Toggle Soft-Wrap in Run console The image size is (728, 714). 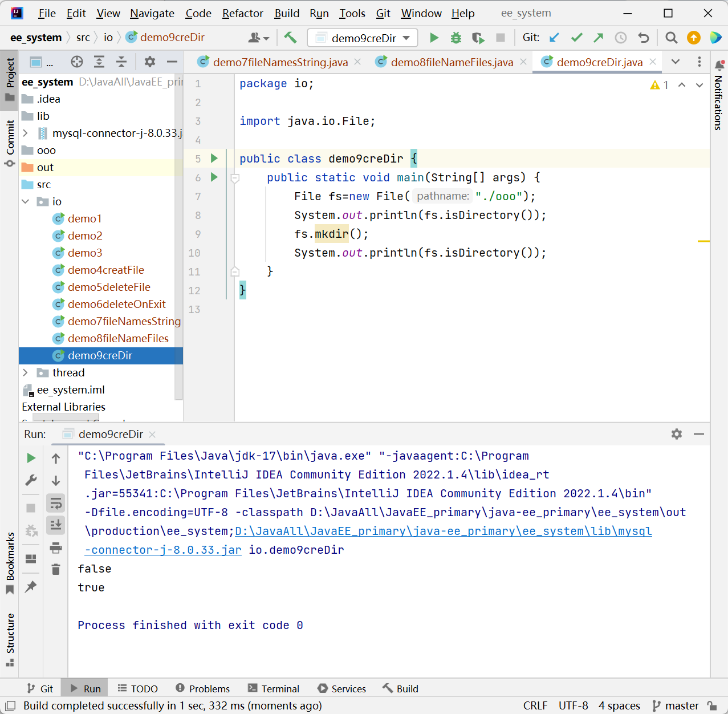[x=56, y=503]
